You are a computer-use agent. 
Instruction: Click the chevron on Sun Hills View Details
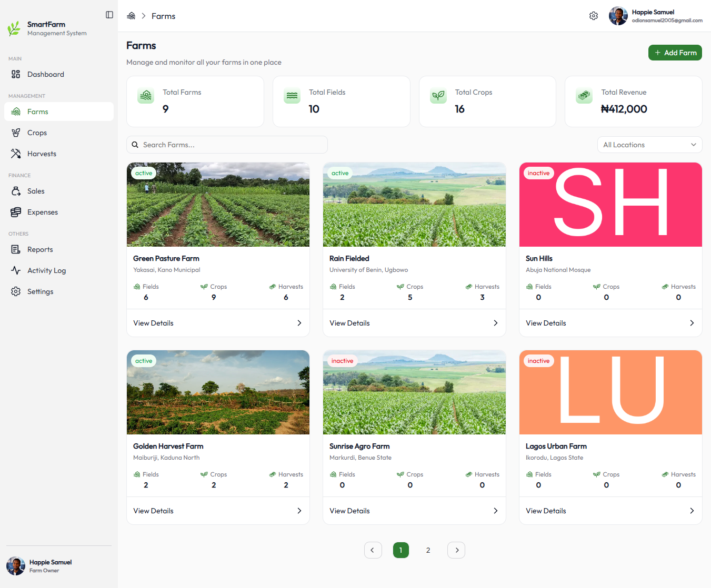point(692,323)
